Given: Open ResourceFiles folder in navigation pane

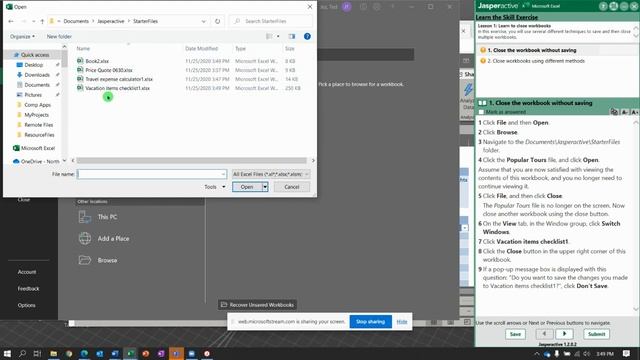Looking at the screenshot, I should point(39,135).
